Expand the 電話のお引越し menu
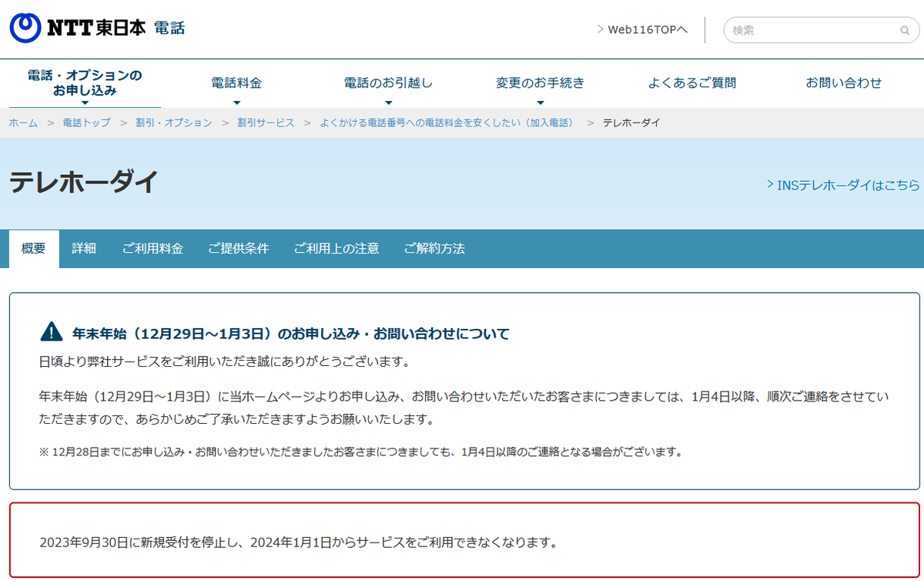The width and height of the screenshot is (924, 581). [x=388, y=83]
